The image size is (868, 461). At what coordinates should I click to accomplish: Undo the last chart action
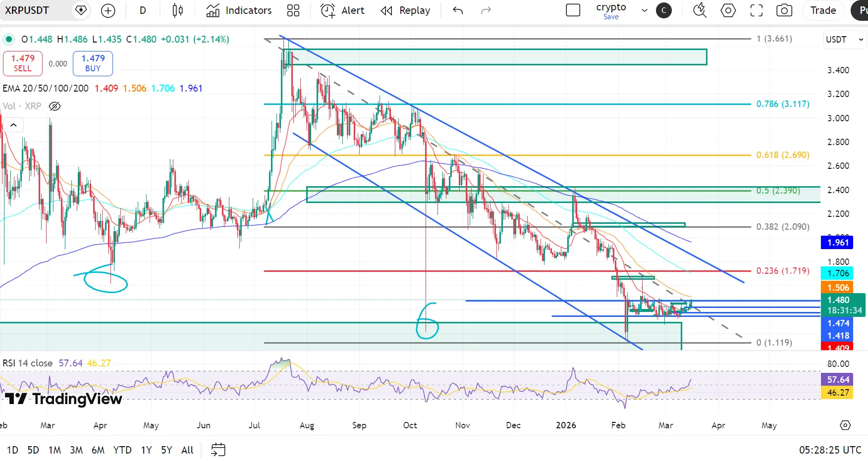pos(458,10)
